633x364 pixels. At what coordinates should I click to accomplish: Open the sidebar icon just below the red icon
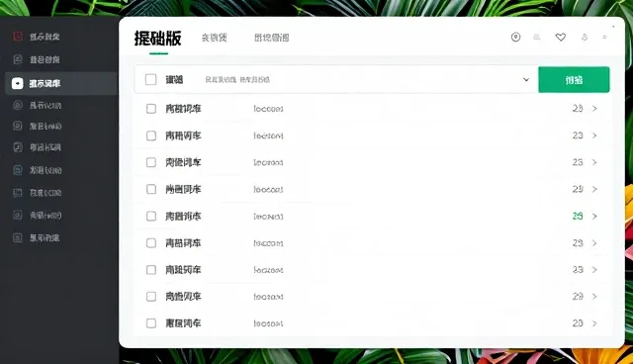[x=18, y=59]
